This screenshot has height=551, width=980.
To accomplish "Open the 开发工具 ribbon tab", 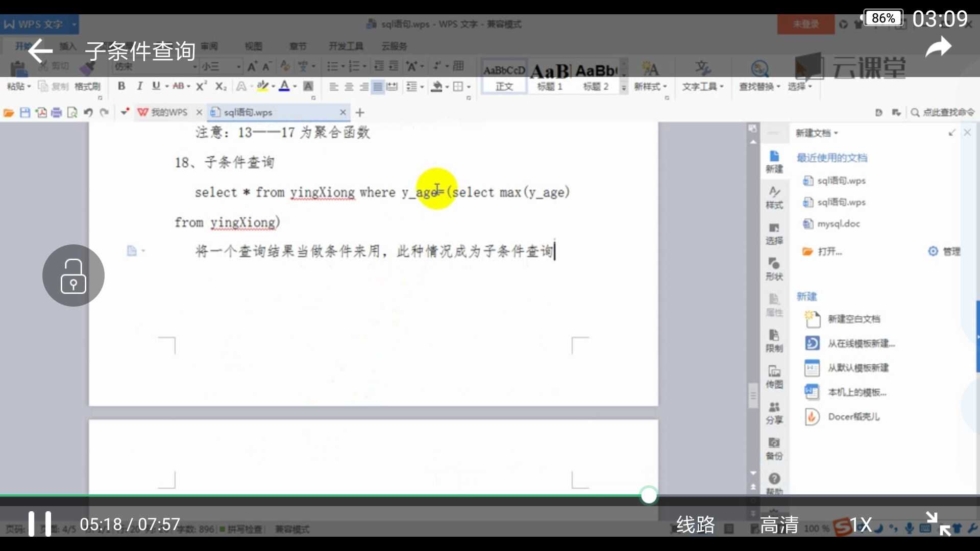I will 346,46.
